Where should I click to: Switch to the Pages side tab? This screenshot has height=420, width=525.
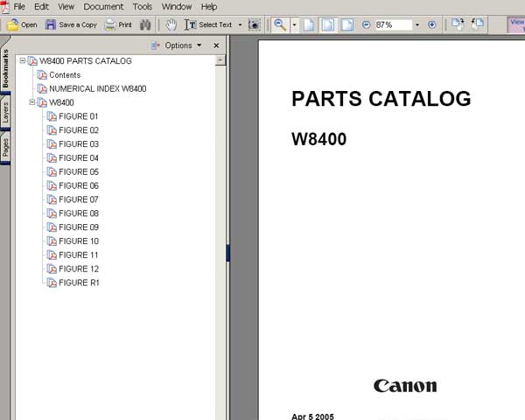[5, 147]
